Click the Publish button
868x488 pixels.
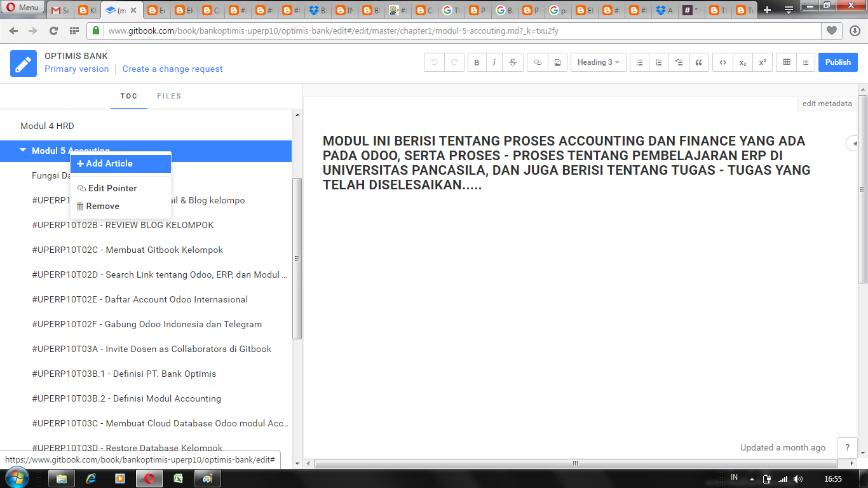838,62
